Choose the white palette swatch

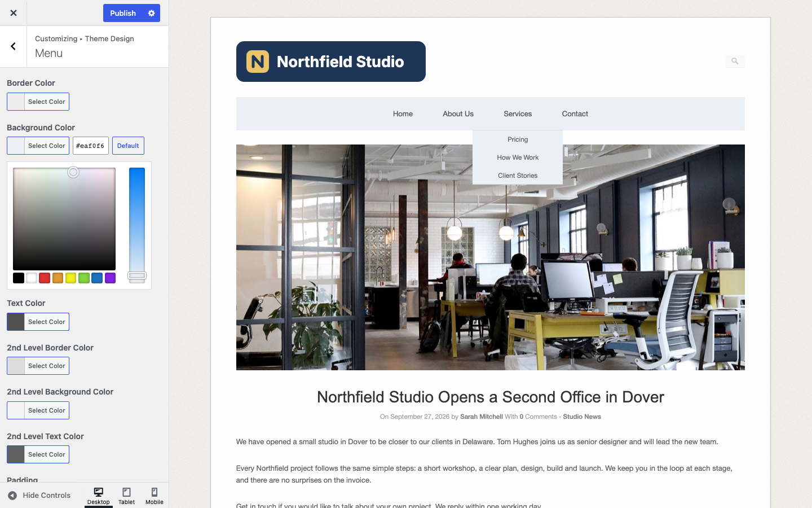coord(32,278)
